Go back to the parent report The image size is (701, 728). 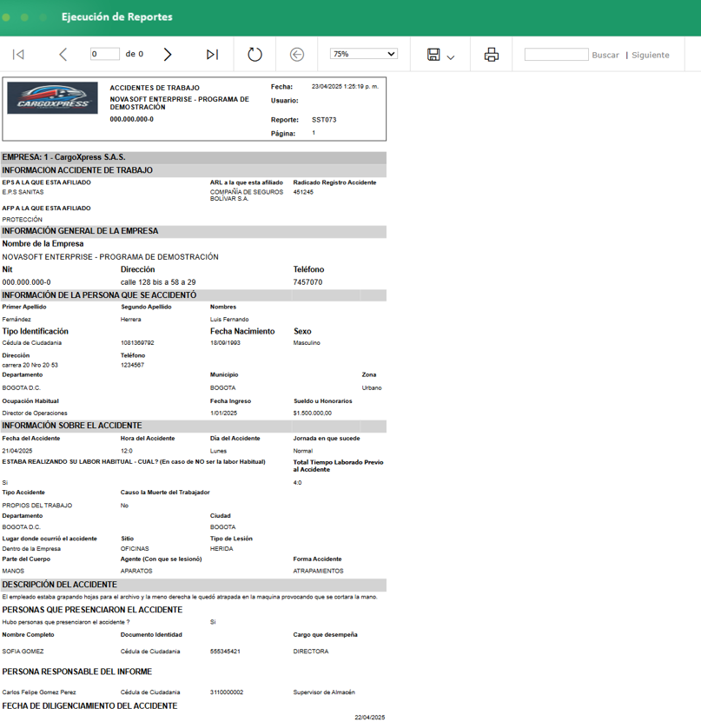(297, 55)
